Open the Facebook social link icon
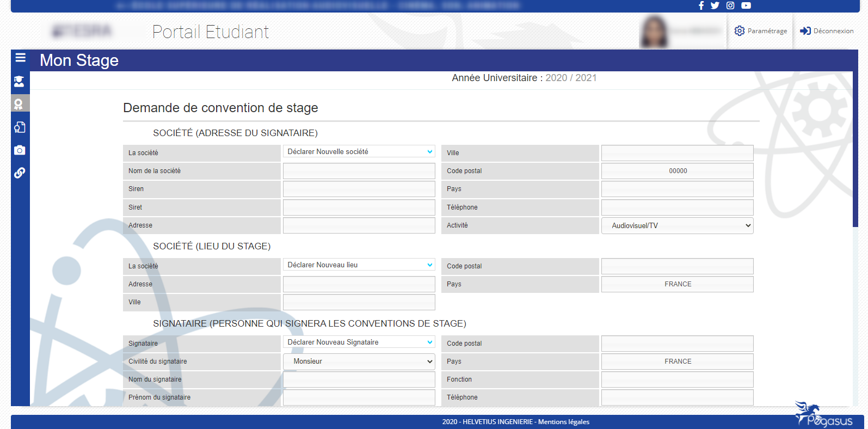 [x=701, y=5]
